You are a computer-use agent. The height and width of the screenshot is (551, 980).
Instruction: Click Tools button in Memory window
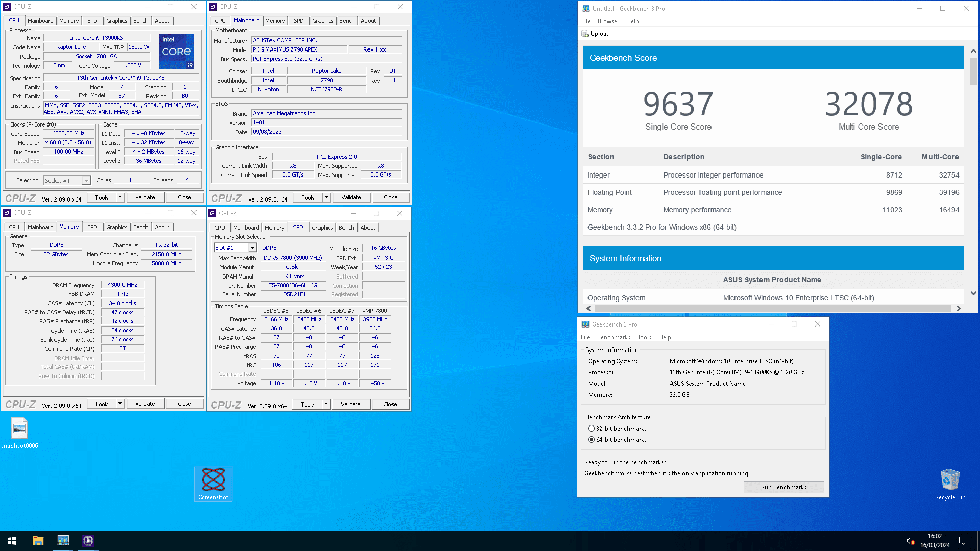pos(102,404)
